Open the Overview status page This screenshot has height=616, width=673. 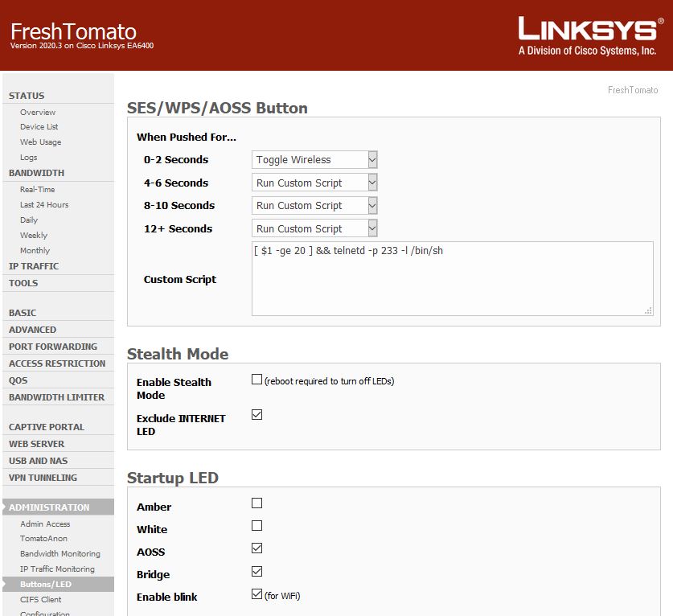click(x=38, y=113)
